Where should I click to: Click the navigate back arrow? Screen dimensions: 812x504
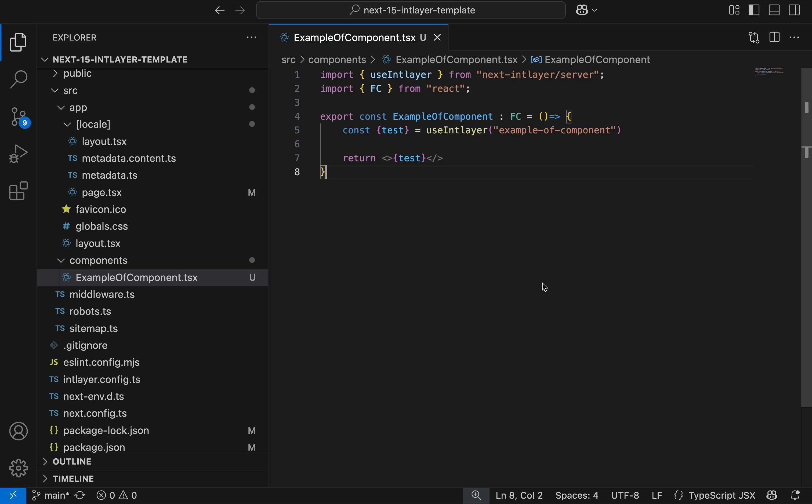click(x=219, y=10)
